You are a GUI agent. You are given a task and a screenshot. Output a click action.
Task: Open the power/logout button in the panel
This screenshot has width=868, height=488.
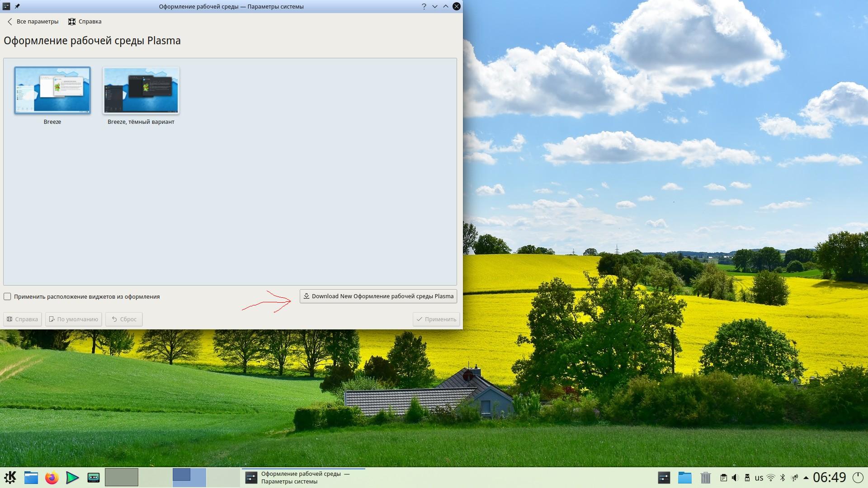click(858, 478)
